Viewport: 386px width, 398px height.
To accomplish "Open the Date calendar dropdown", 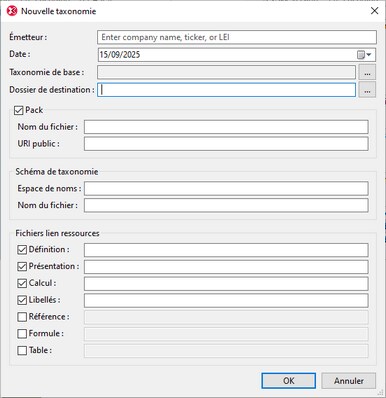I will coord(365,55).
